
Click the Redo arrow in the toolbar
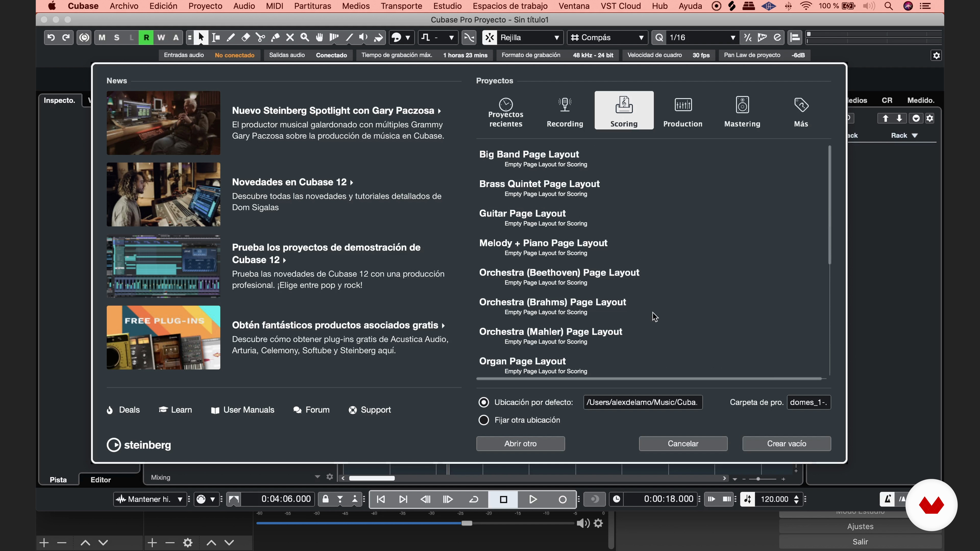pyautogui.click(x=66, y=37)
